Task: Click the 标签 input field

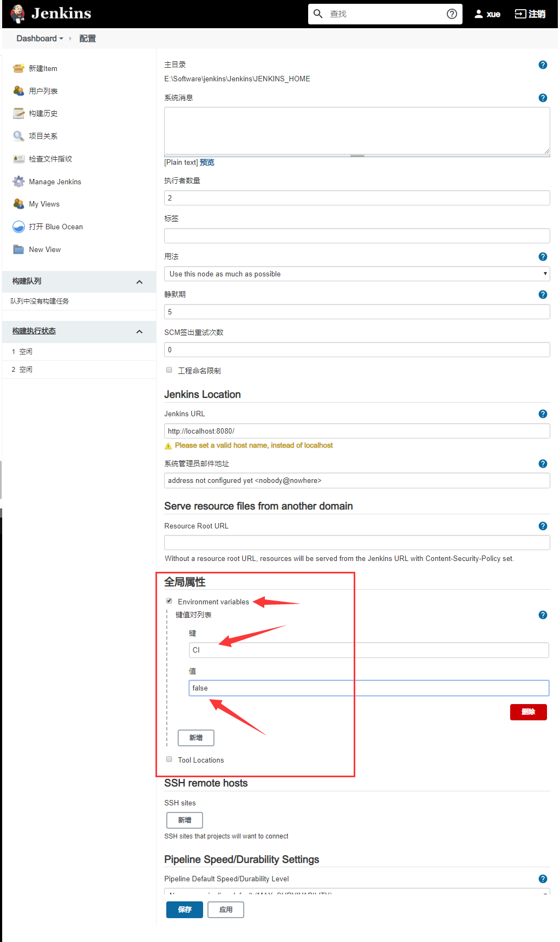Action: point(357,236)
